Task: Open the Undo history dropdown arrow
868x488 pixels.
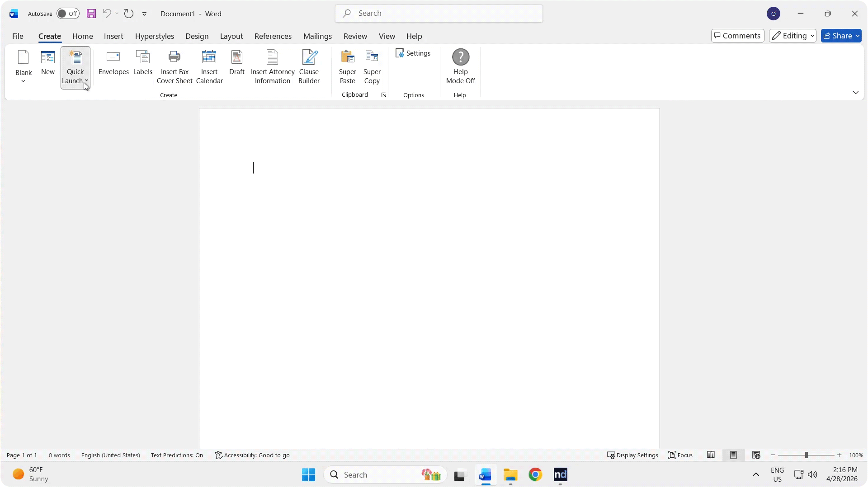Action: tap(117, 14)
